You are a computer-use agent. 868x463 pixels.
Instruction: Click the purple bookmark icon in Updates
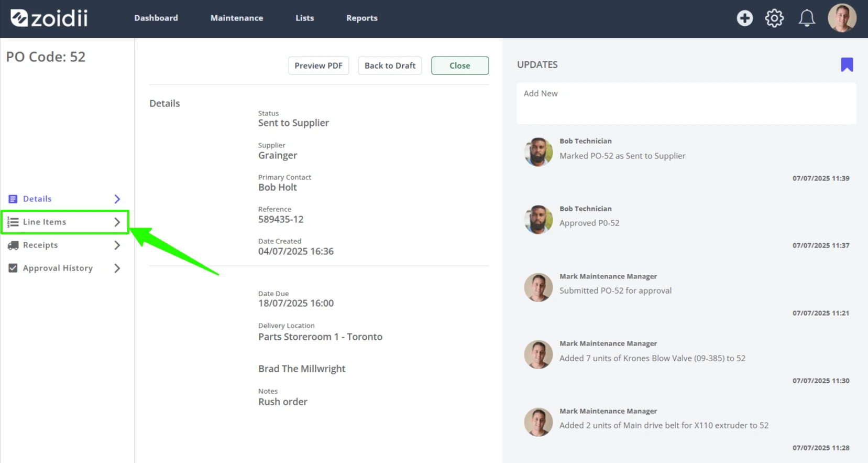coord(847,64)
